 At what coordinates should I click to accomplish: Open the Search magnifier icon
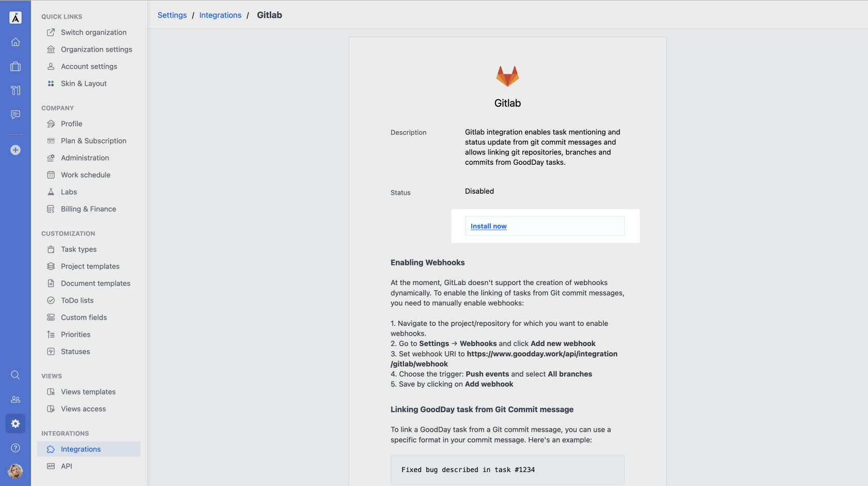[16, 375]
